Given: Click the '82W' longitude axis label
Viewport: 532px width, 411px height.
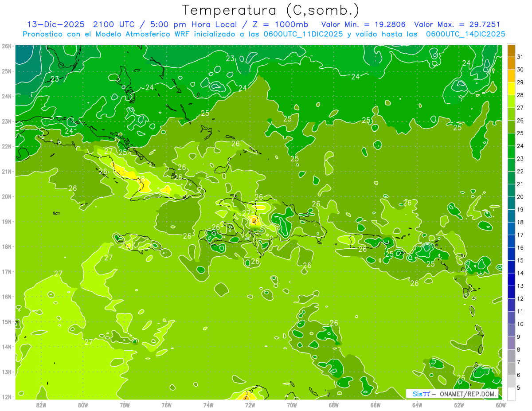Looking at the screenshot, I should tap(41, 405).
